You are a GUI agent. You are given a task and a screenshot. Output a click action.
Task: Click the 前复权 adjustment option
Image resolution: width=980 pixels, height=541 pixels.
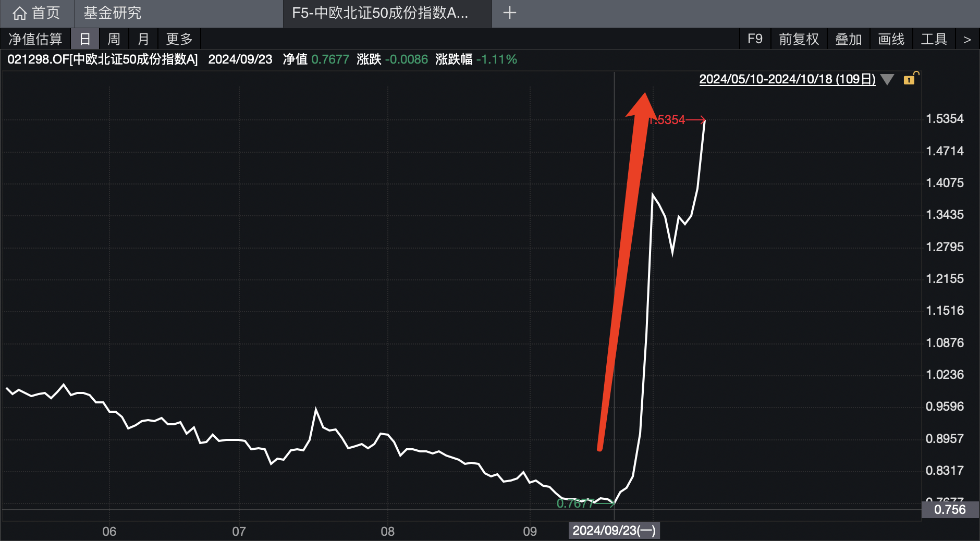(x=799, y=39)
